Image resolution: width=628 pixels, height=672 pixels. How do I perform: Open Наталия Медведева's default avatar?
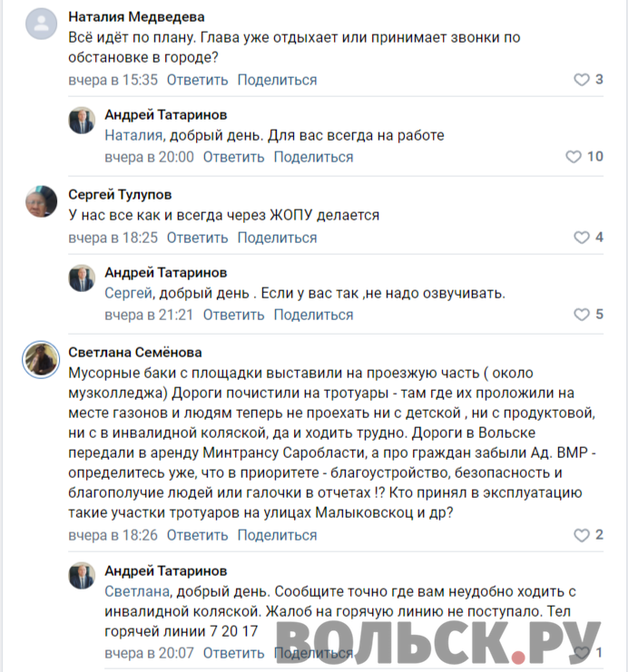click(41, 24)
